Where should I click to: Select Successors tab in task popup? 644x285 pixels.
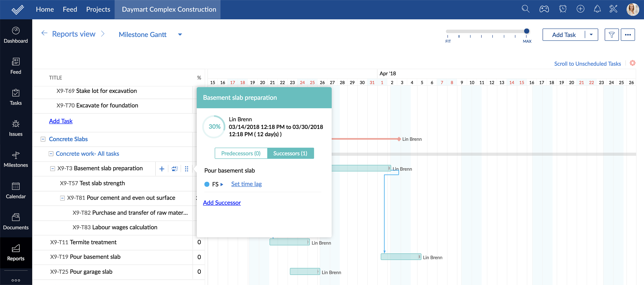pos(290,153)
